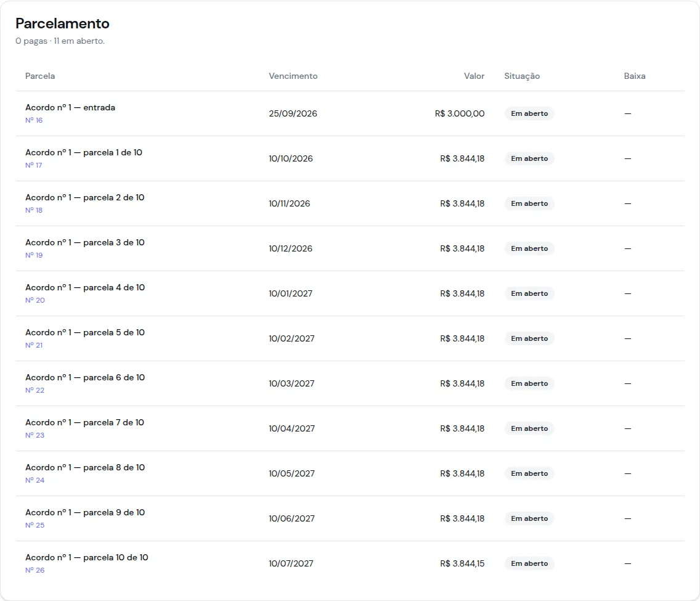Click the due date 10/01/2027
Viewport: 700px width, 601px height.
coord(291,294)
